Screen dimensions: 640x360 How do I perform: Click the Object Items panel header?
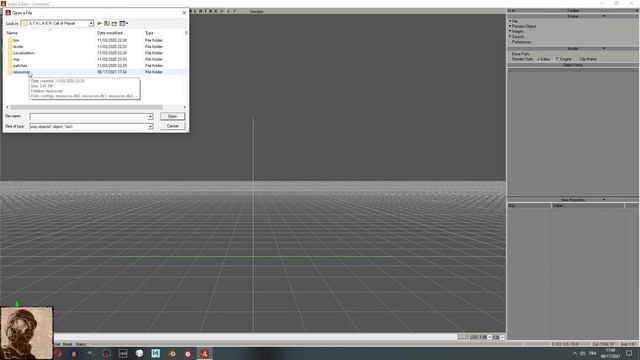(573, 65)
